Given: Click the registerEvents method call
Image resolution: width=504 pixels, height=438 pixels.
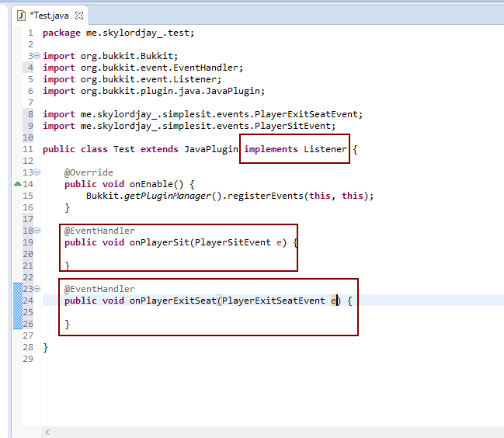Looking at the screenshot, I should 266,196.
